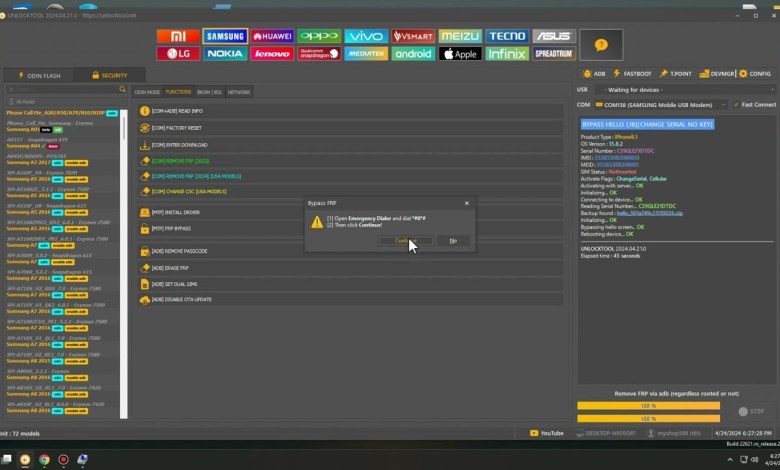The height and width of the screenshot is (470, 780).
Task: Open the NETWORK tab
Action: click(x=239, y=92)
